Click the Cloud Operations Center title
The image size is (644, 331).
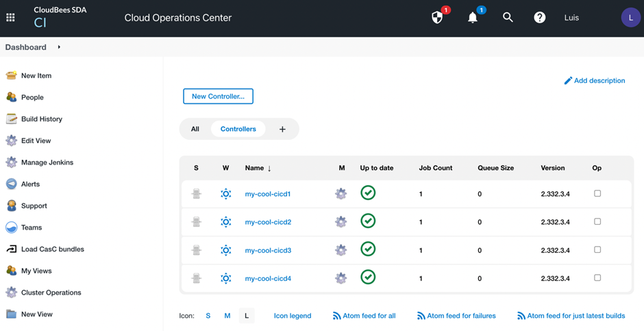(x=178, y=18)
